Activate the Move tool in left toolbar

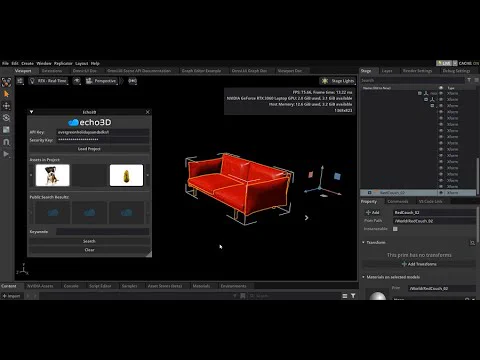click(x=6, y=106)
